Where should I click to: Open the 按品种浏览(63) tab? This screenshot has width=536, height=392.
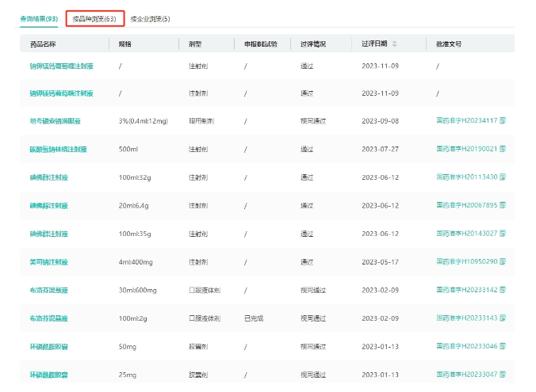pyautogui.click(x=94, y=18)
